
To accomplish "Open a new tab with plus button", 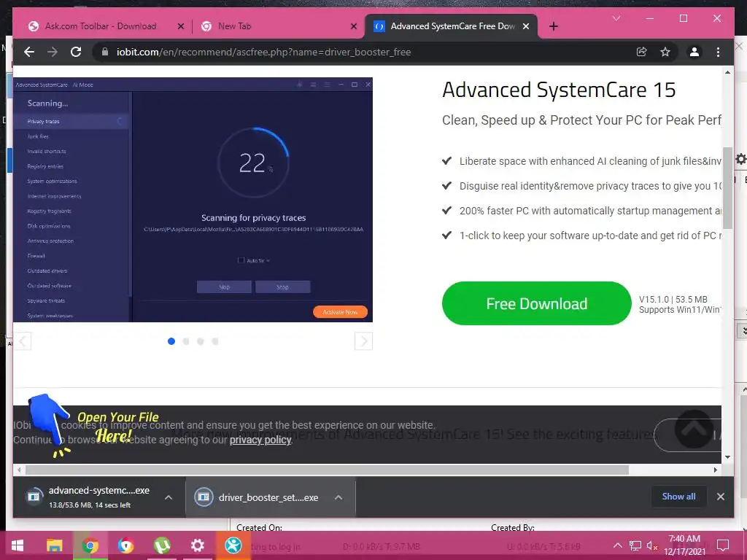I will [x=553, y=26].
